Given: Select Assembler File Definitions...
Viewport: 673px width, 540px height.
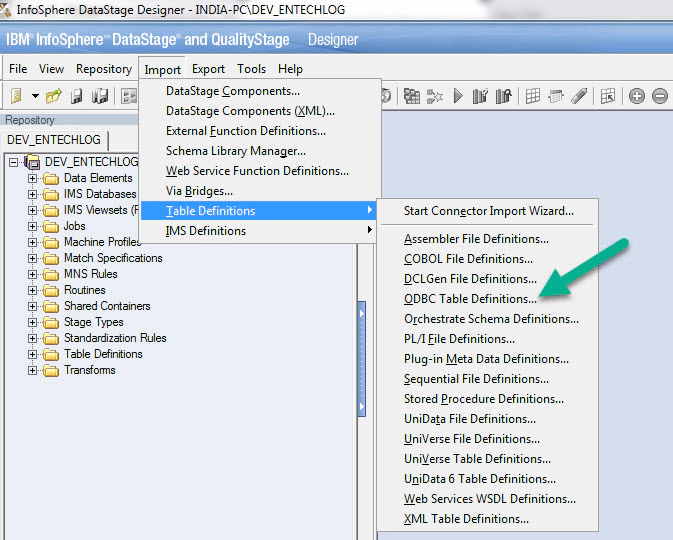Looking at the screenshot, I should tap(488, 239).
